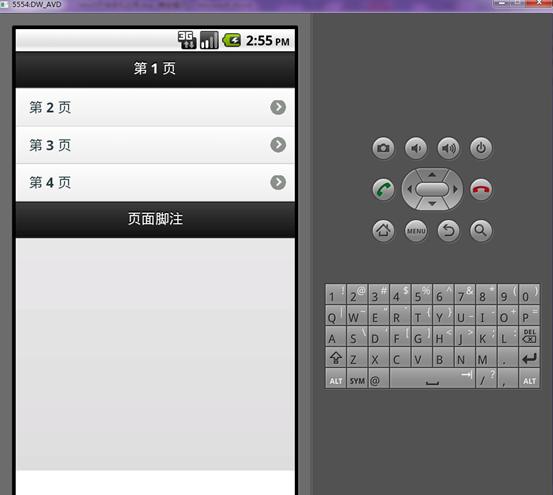The image size is (553, 495).
Task: Click the 0 number key
Action: pos(529,294)
